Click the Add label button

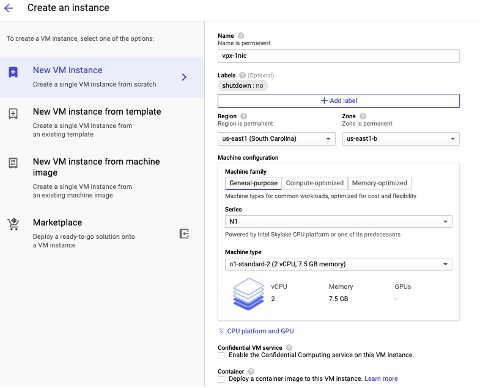pyautogui.click(x=339, y=101)
